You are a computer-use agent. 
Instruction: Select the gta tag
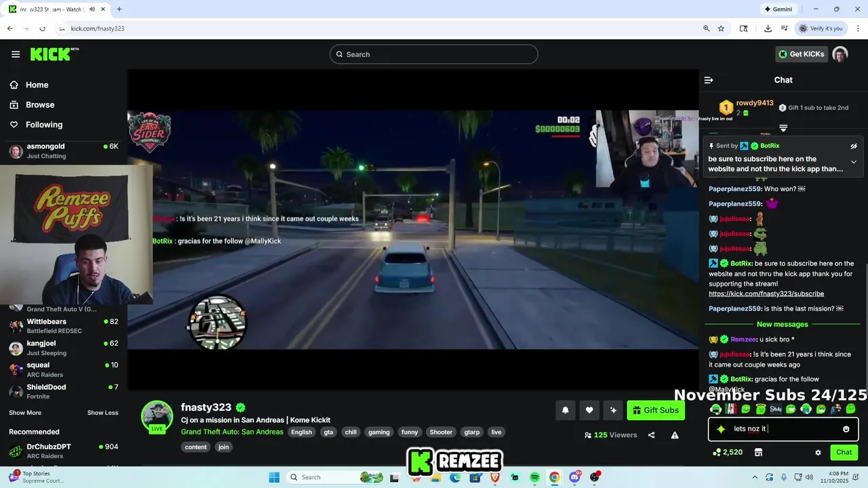(328, 432)
